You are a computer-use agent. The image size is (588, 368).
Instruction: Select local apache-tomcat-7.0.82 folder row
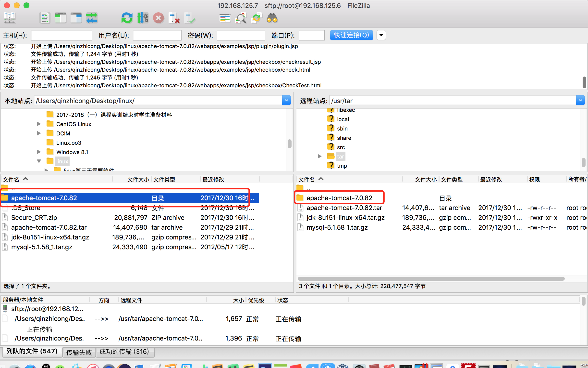[130, 198]
